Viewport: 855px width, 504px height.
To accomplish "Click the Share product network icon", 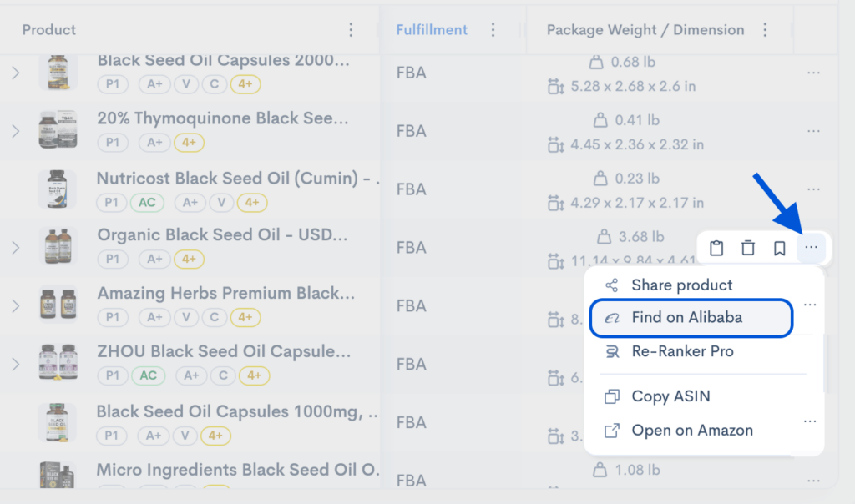I will (x=610, y=285).
